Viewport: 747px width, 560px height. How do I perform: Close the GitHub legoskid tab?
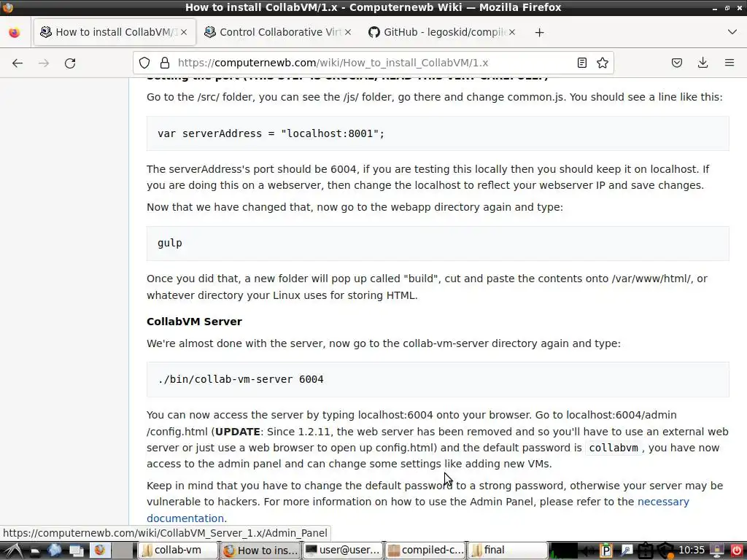[x=511, y=32]
